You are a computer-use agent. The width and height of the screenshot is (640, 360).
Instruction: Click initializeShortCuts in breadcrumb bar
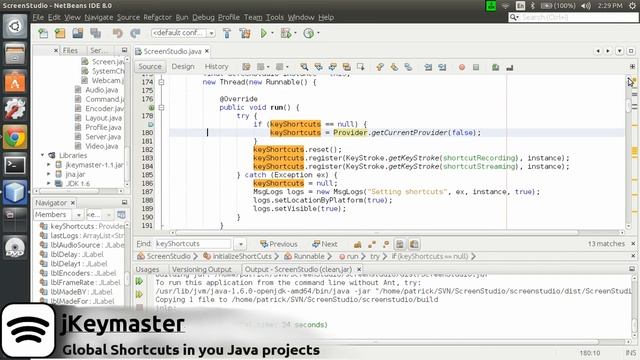(x=242, y=256)
